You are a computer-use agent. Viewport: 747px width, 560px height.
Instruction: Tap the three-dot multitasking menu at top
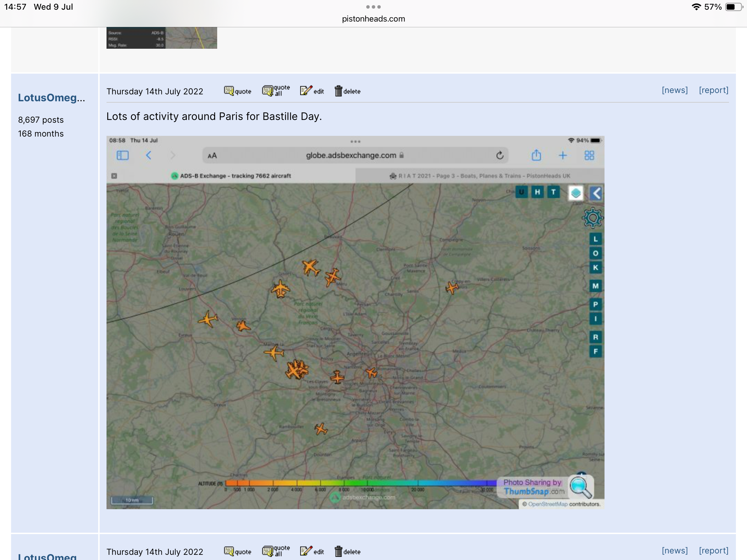click(373, 7)
